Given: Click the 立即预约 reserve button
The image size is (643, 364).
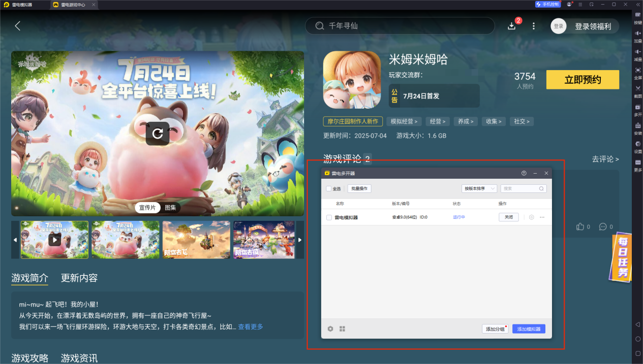Looking at the screenshot, I should click(583, 80).
